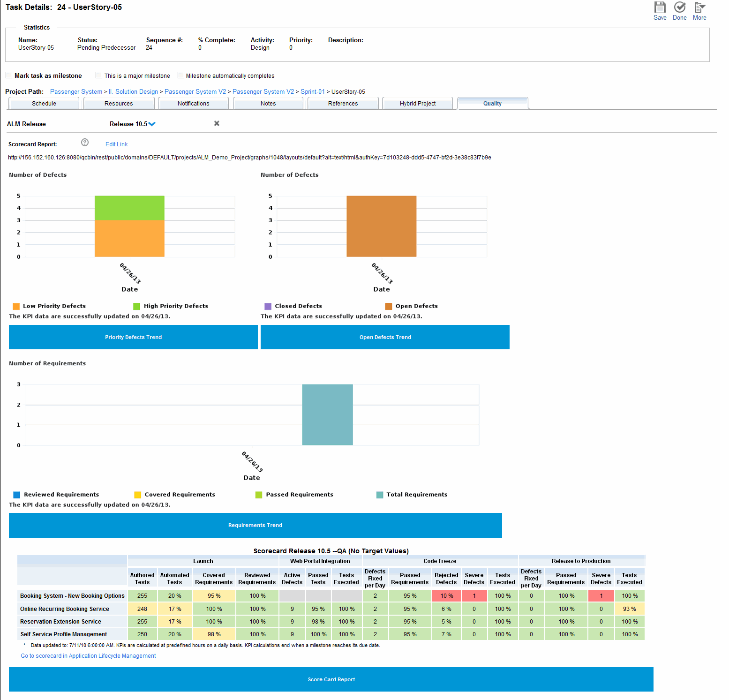Check This is a major milestone
This screenshot has width=729, height=700.
tap(99, 75)
